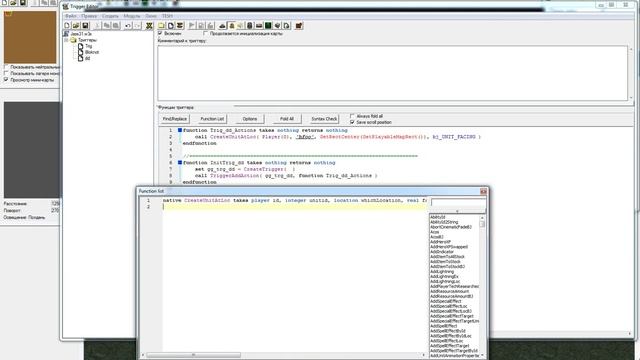
Task: Click the Undo arrow icon
Action: click(128, 26)
